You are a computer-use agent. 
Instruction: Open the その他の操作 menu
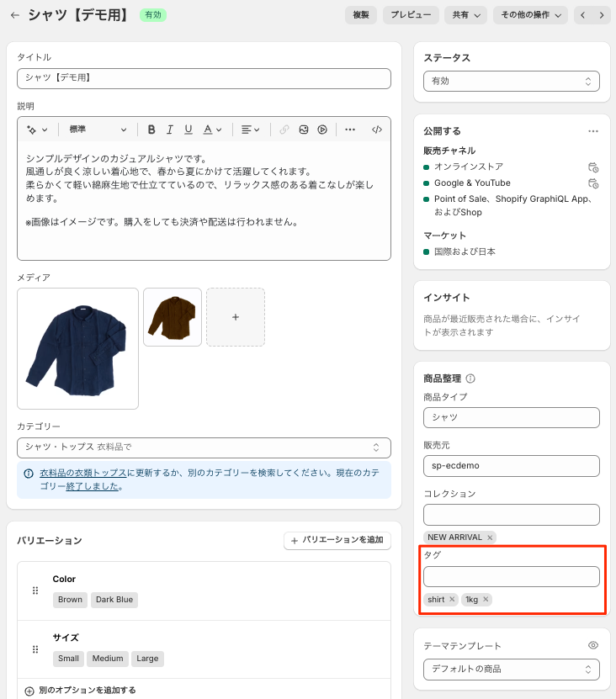530,15
